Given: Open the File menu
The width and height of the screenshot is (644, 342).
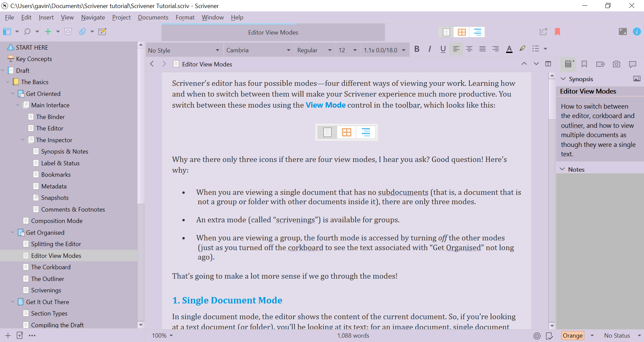Looking at the screenshot, I should pyautogui.click(x=9, y=17).
